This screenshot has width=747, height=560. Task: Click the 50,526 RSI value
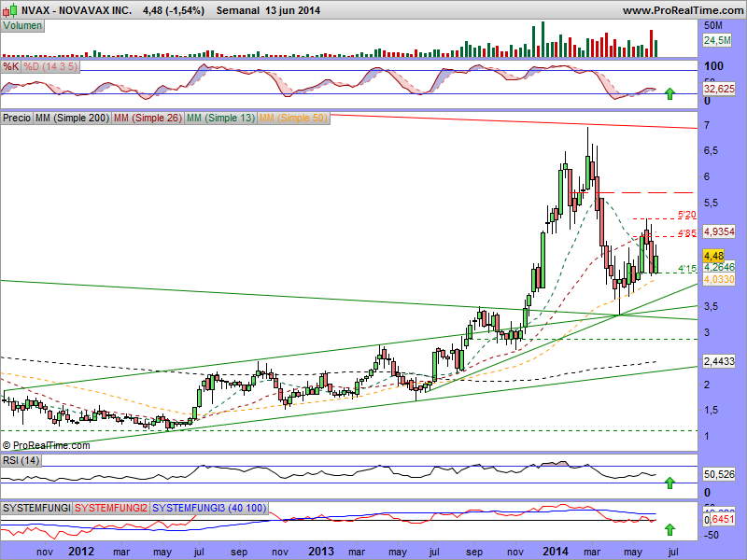pyautogui.click(x=719, y=474)
